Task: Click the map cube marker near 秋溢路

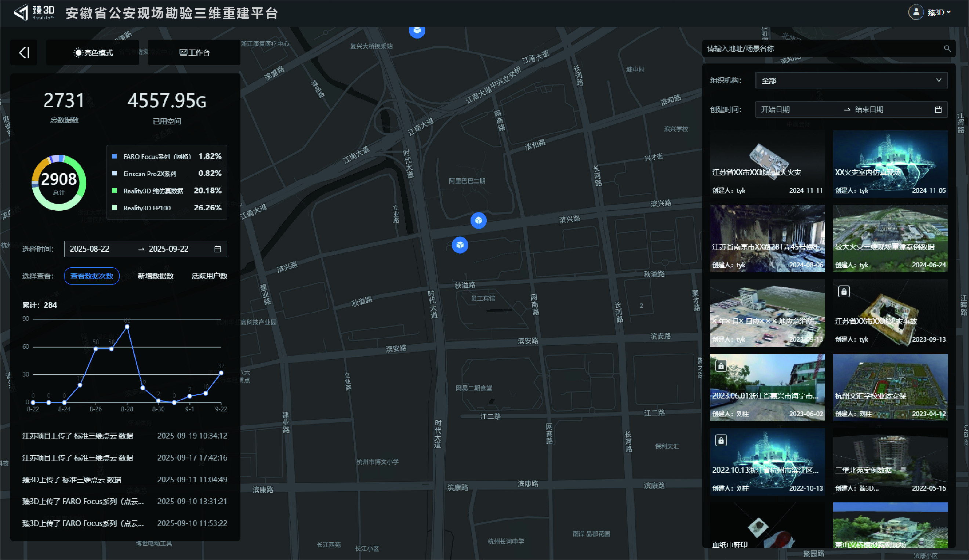Action: coord(460,245)
